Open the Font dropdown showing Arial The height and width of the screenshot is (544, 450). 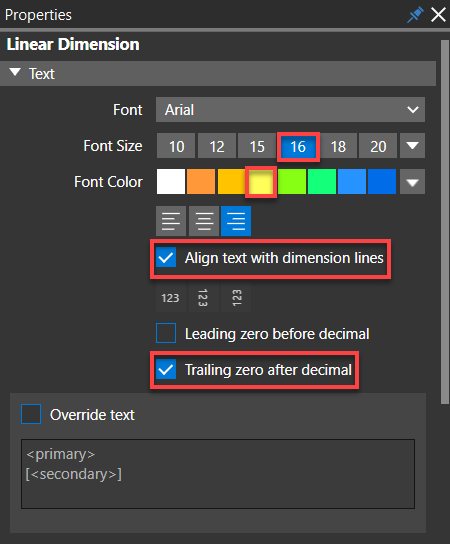(x=290, y=110)
